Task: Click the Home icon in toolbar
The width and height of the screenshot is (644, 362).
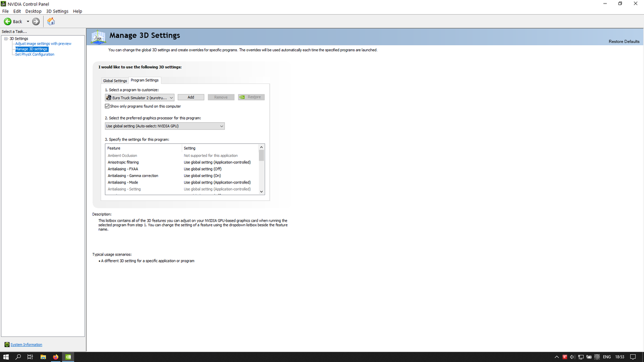Action: pyautogui.click(x=51, y=21)
